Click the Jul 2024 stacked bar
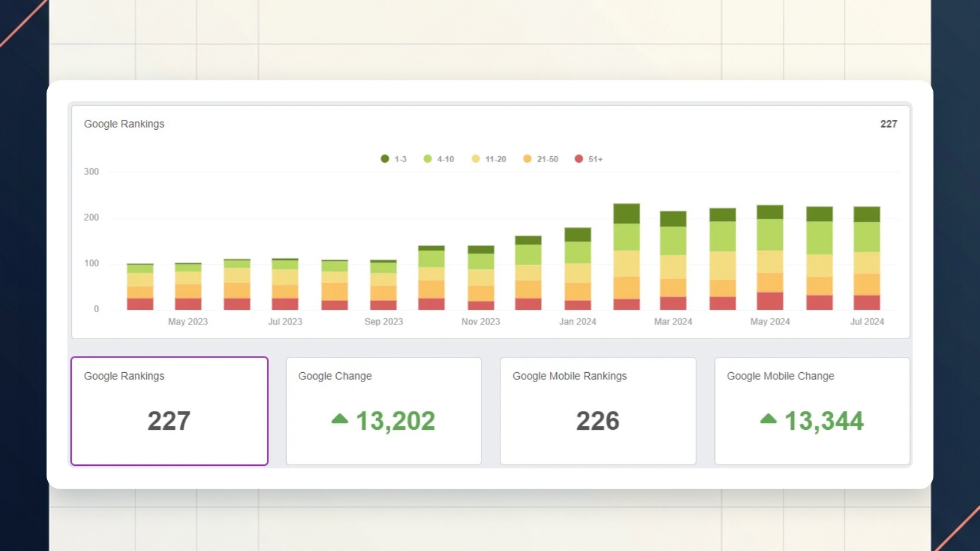 (x=867, y=258)
